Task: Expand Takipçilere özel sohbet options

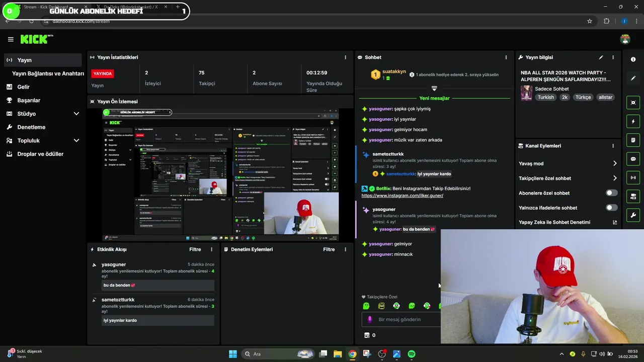Action: [615, 178]
